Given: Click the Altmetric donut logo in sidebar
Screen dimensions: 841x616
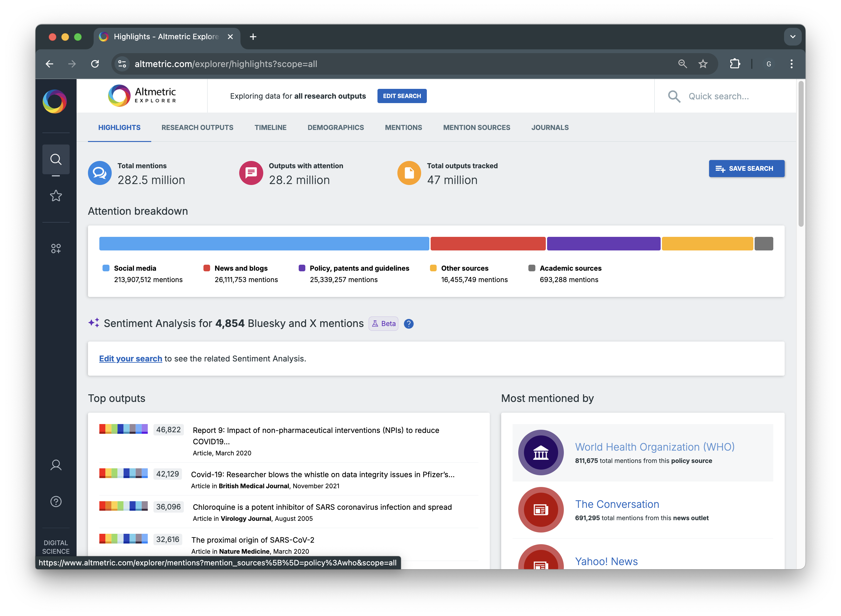Looking at the screenshot, I should pos(55,102).
